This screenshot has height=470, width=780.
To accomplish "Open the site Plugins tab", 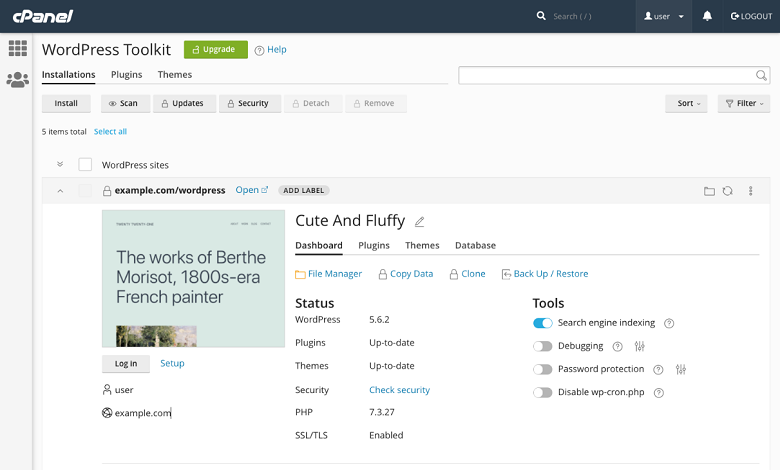I will (374, 245).
